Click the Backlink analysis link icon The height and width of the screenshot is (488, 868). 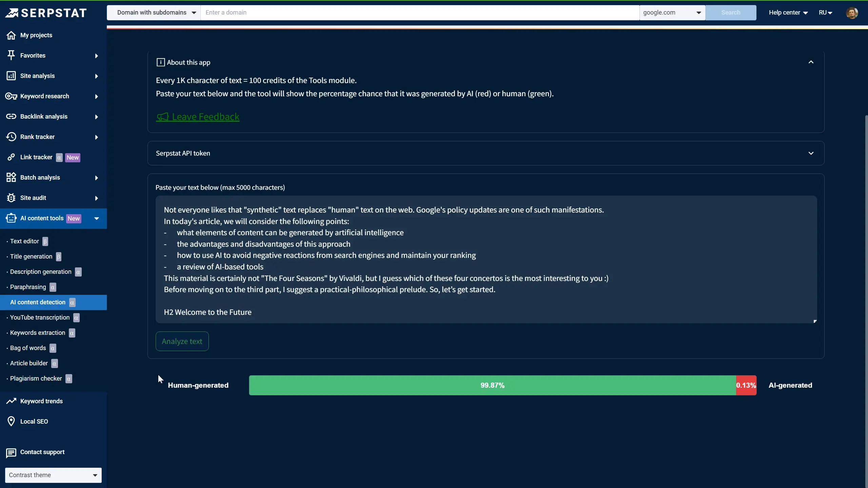coord(11,117)
